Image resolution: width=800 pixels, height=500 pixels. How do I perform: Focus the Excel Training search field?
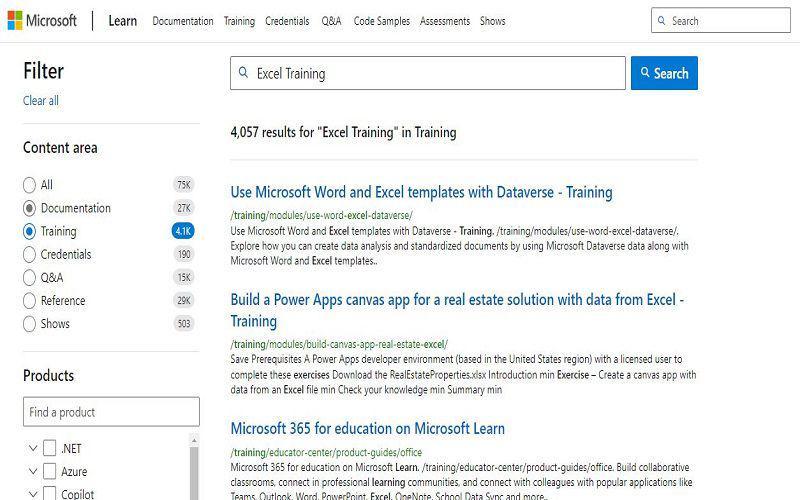[x=428, y=73]
